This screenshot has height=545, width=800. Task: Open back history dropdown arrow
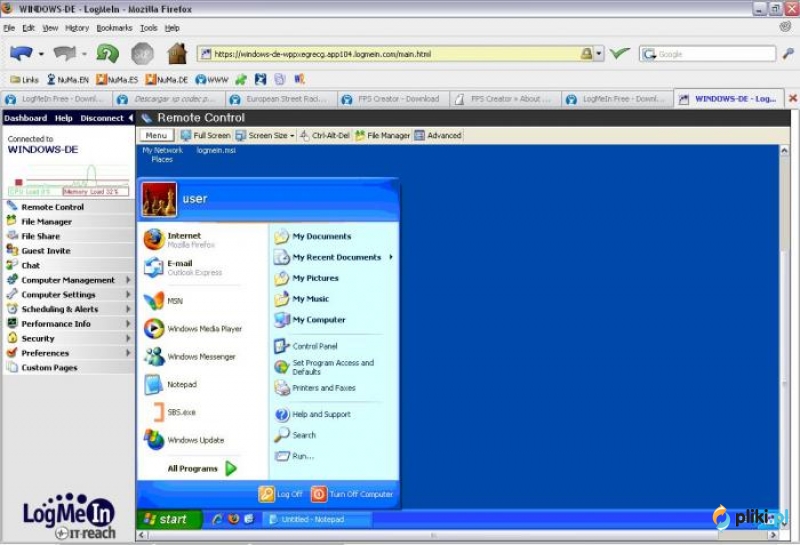click(41, 54)
